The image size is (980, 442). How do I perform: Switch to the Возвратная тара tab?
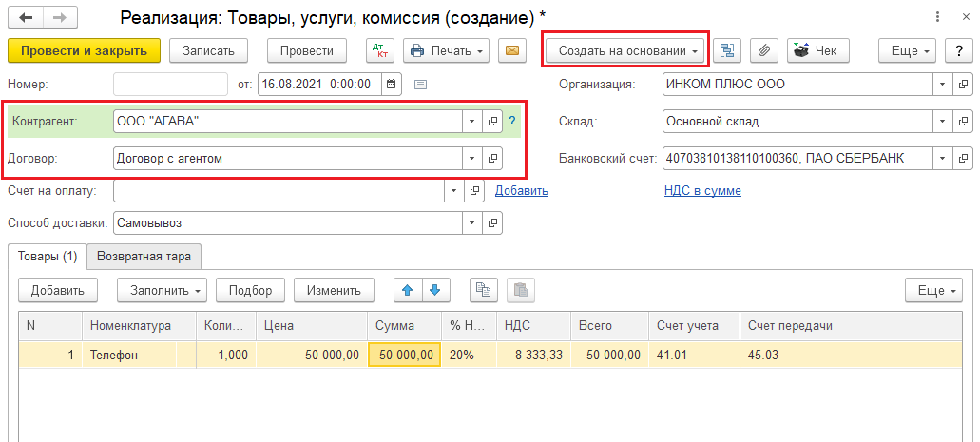click(144, 256)
